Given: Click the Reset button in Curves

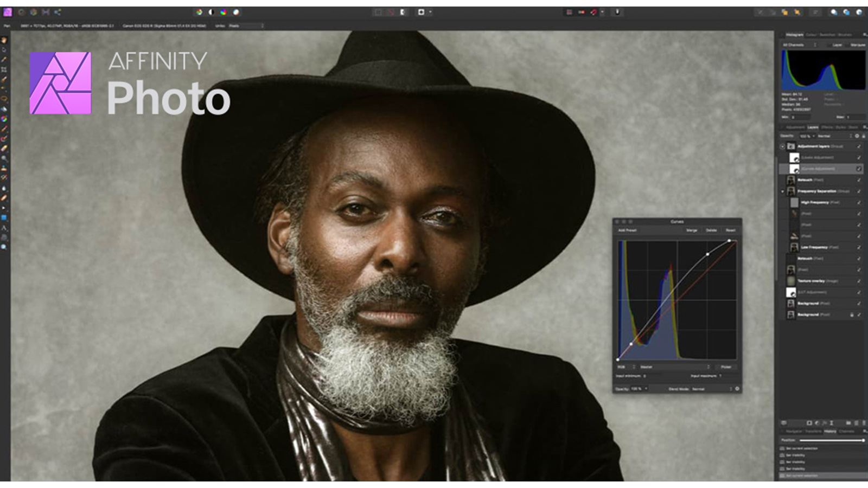Looking at the screenshot, I should [731, 230].
